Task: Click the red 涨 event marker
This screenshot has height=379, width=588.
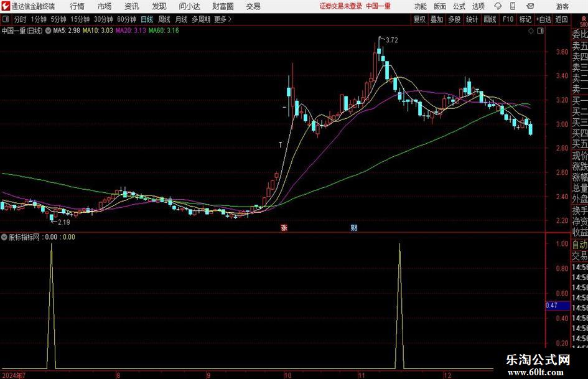Action: coord(284,228)
